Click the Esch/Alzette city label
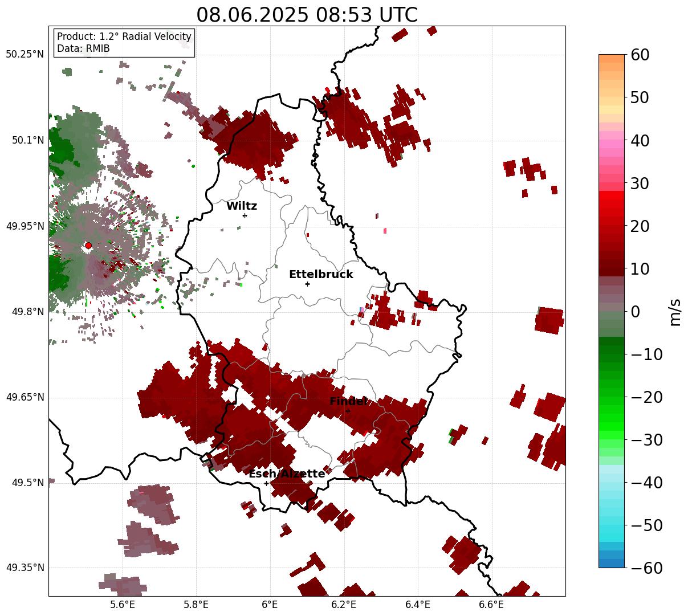Image resolution: width=688 pixels, height=616 pixels. (x=287, y=474)
